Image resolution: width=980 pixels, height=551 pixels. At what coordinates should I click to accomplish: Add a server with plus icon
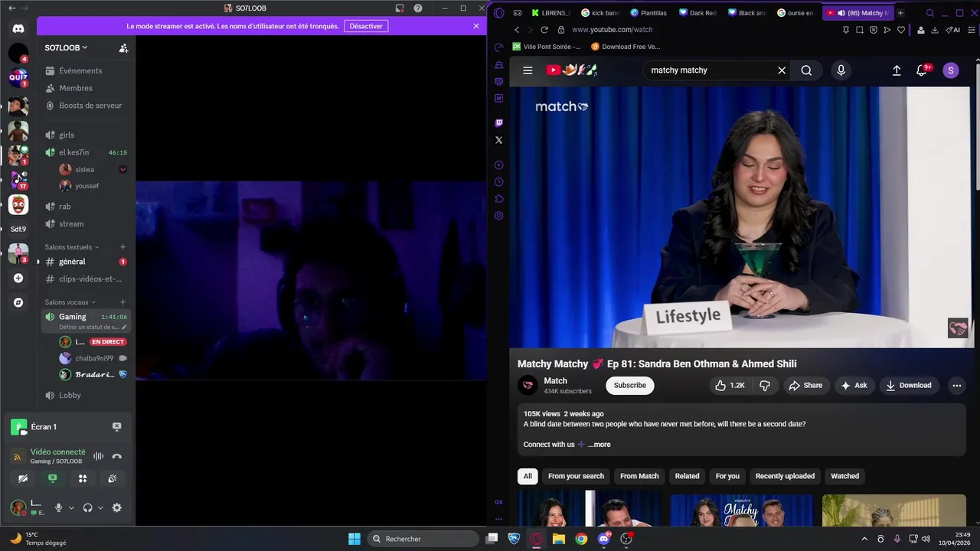[x=18, y=278]
